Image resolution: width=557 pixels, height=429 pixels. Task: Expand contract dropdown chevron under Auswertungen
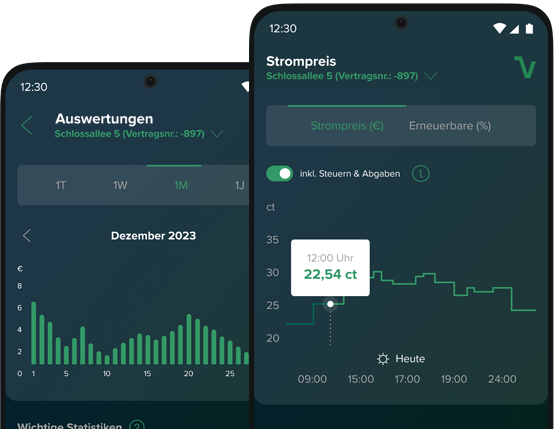[x=217, y=134]
